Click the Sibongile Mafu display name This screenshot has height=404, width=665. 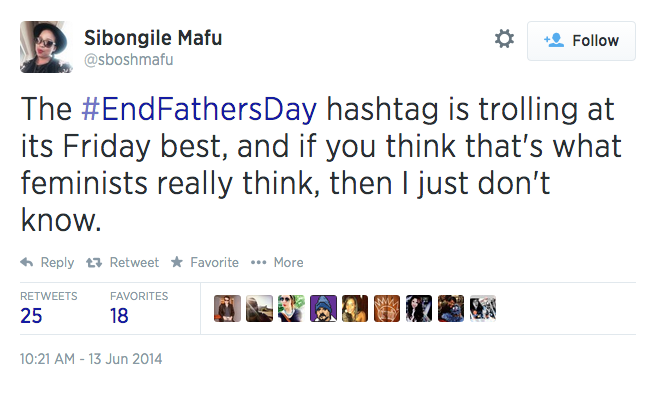tap(152, 38)
